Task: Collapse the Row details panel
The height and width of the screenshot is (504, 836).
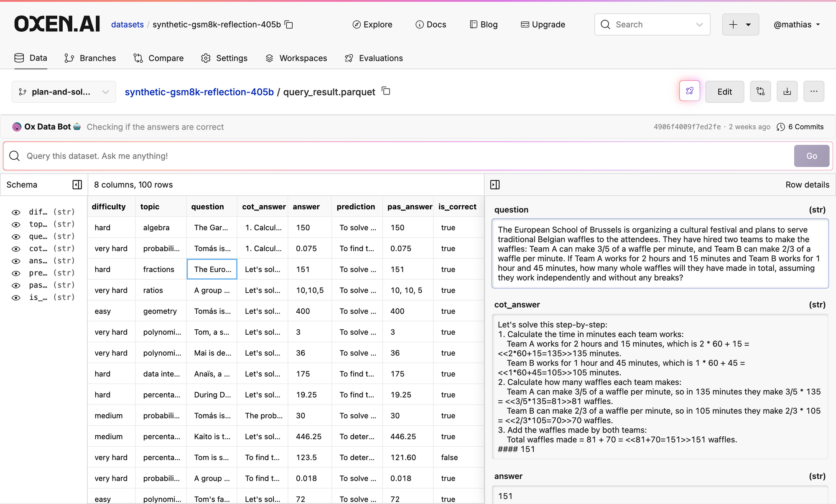Action: 495,185
